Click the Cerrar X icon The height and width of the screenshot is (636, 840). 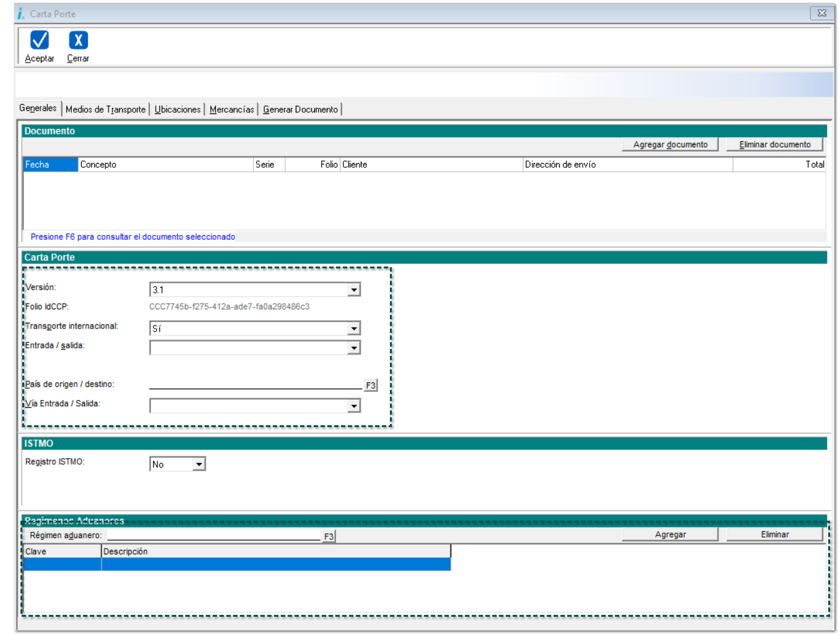click(x=78, y=40)
